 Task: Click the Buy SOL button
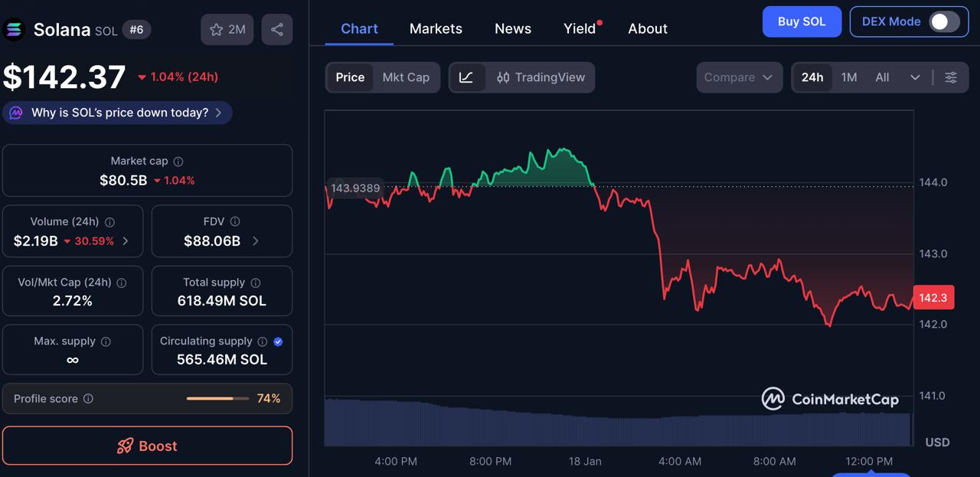pos(802,21)
